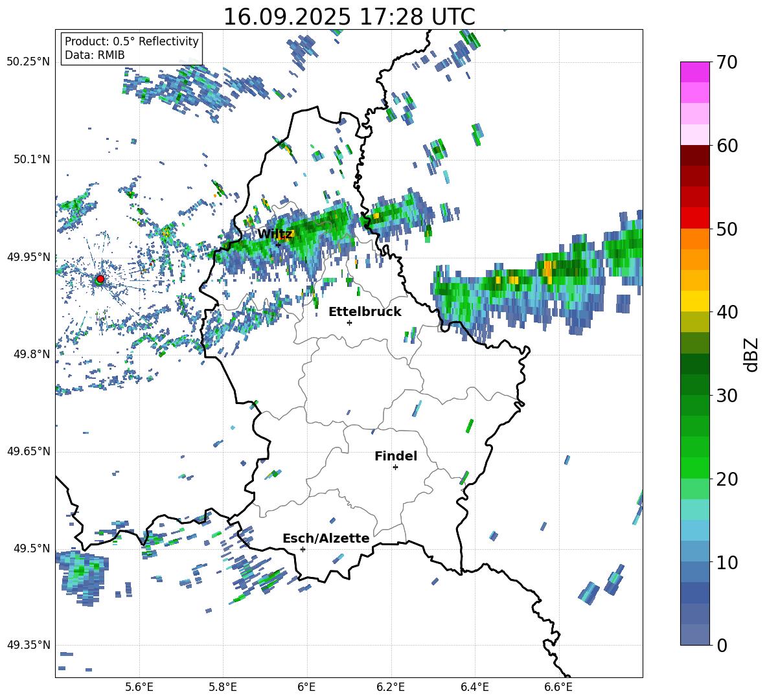Click the Esch/Alzette station cross marker
767x700 pixels.
point(303,549)
